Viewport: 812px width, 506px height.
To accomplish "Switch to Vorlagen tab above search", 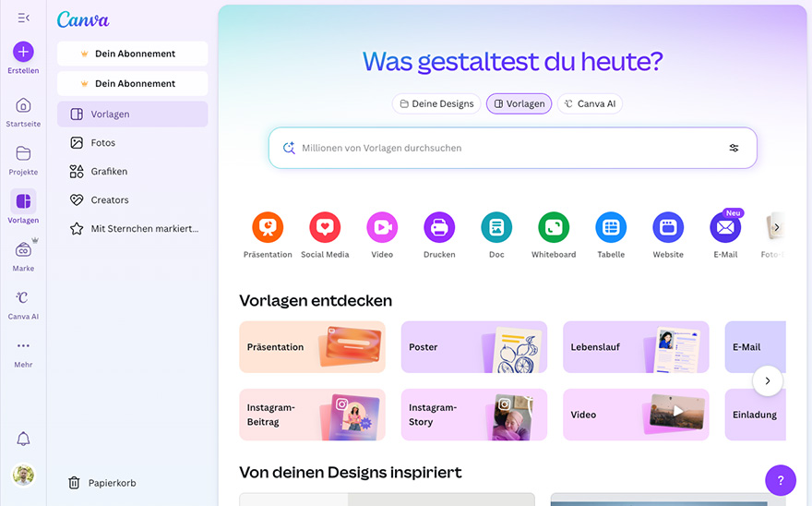I will tap(519, 103).
